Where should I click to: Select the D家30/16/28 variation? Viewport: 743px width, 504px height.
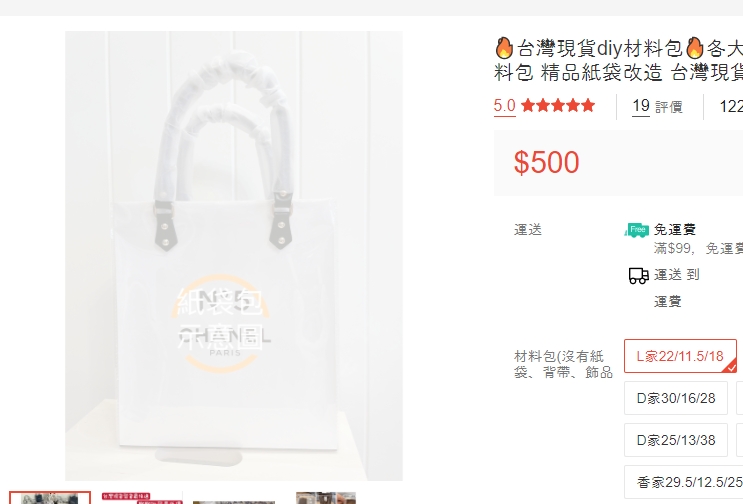point(676,398)
